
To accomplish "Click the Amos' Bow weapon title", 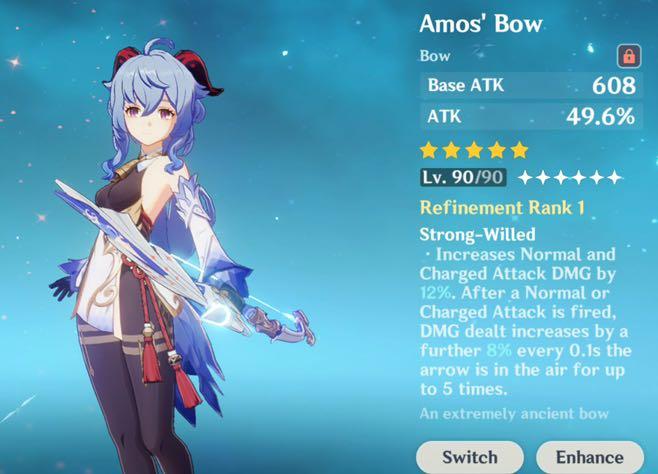I will (x=481, y=23).
